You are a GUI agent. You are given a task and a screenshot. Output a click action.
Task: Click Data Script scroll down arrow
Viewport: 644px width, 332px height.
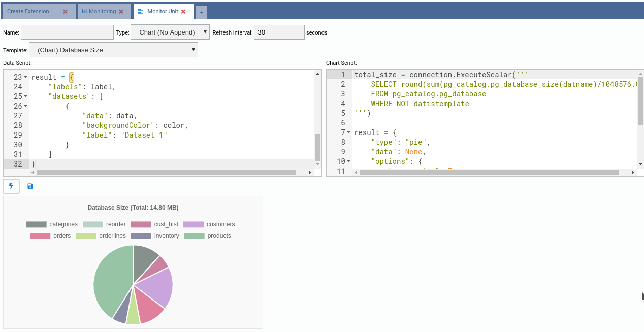pos(318,164)
